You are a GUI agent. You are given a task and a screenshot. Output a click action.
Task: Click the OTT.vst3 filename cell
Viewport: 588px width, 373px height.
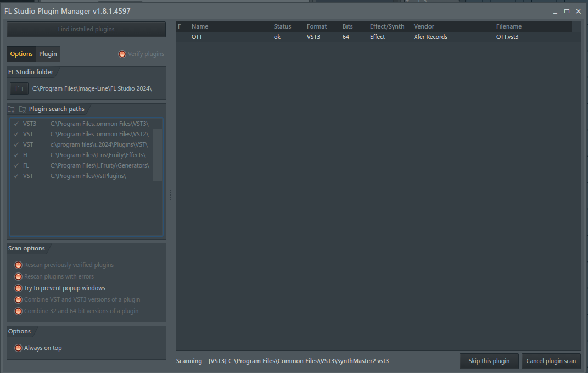(x=507, y=37)
